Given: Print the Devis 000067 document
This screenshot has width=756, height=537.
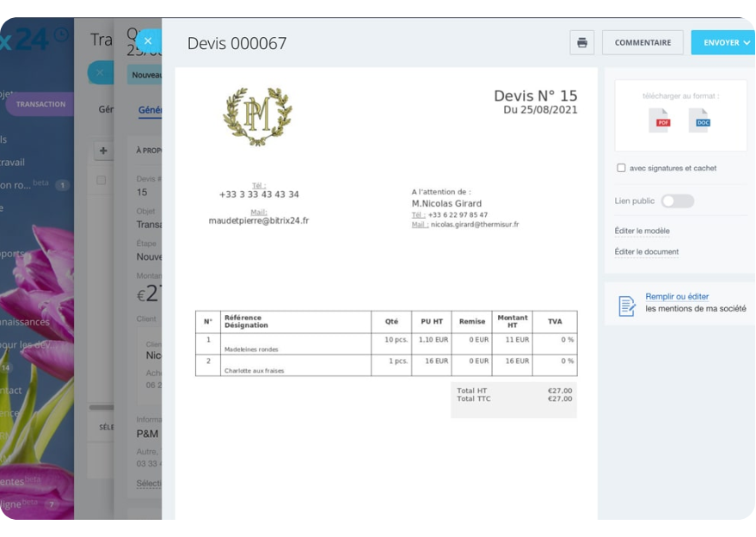Looking at the screenshot, I should 581,42.
